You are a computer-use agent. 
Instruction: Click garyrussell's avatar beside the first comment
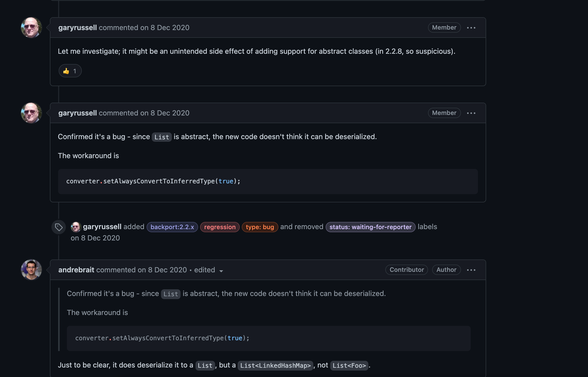point(31,28)
